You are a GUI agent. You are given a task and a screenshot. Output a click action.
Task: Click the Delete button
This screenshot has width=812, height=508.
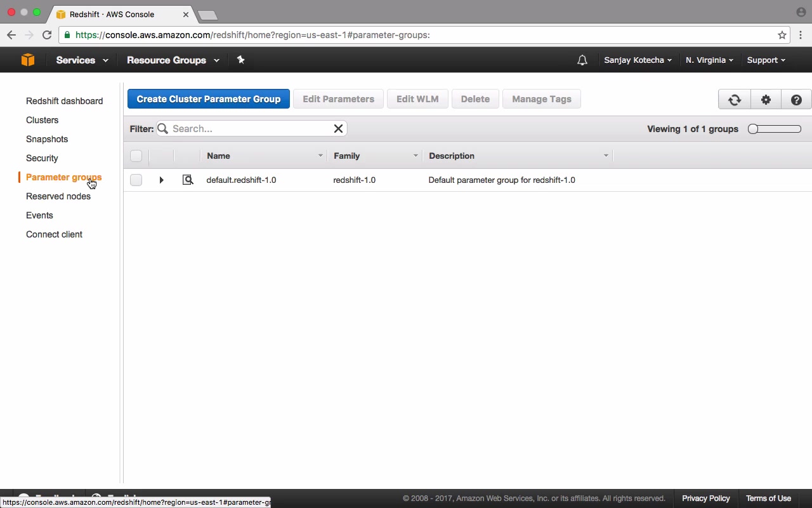point(475,99)
